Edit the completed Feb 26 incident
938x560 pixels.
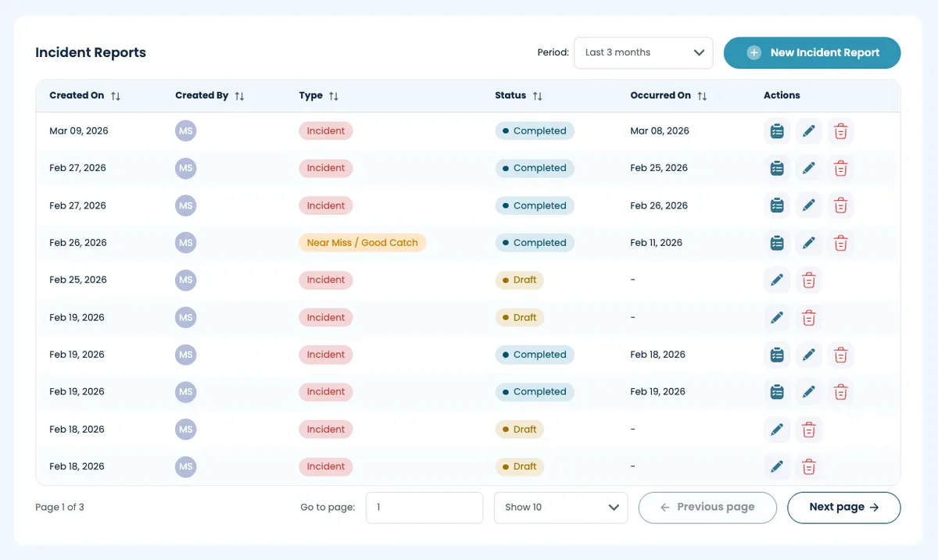coord(809,205)
